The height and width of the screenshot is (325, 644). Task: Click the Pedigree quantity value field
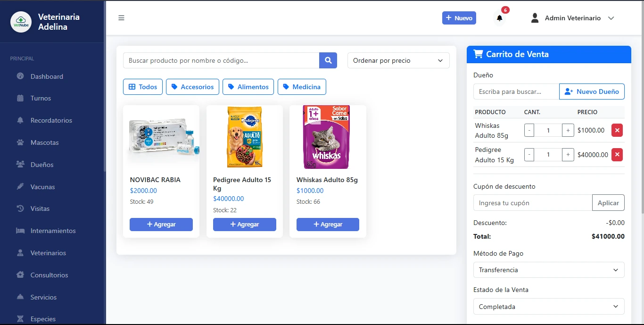tap(548, 155)
